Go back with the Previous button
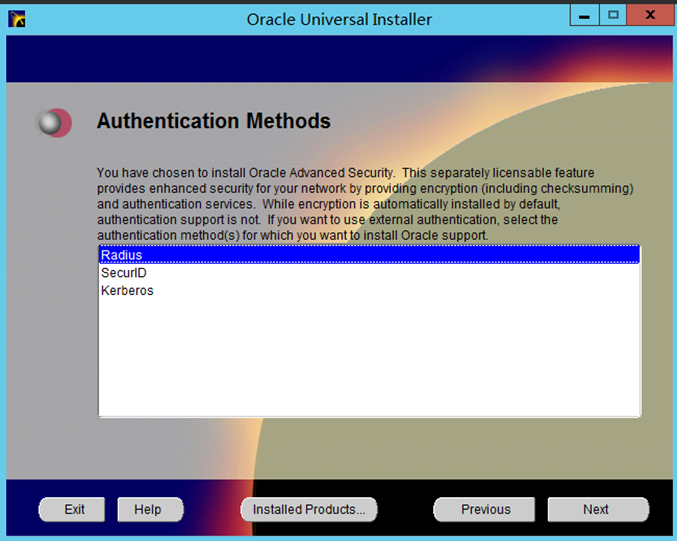The image size is (677, 541). (x=484, y=509)
